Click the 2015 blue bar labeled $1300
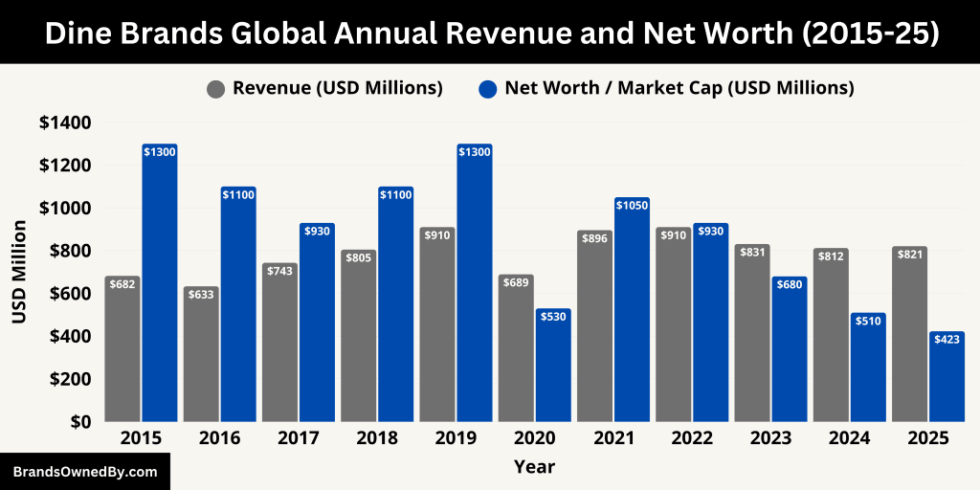This screenshot has height=490, width=980. [160, 287]
